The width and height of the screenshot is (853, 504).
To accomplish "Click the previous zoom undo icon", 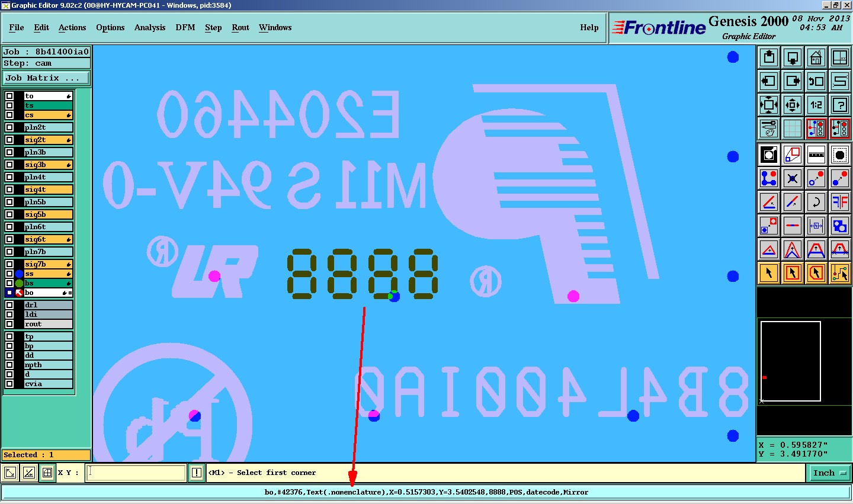I will point(816,81).
